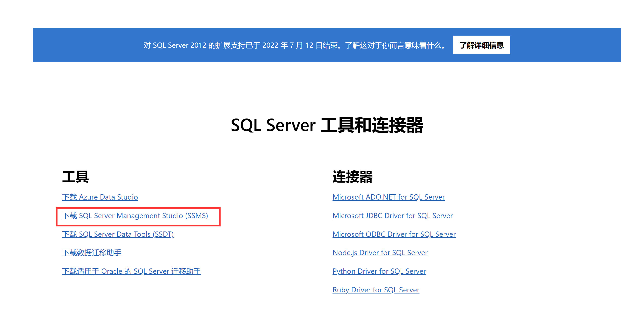Click the 连接器 section heading
The image size is (644, 330).
point(352,177)
